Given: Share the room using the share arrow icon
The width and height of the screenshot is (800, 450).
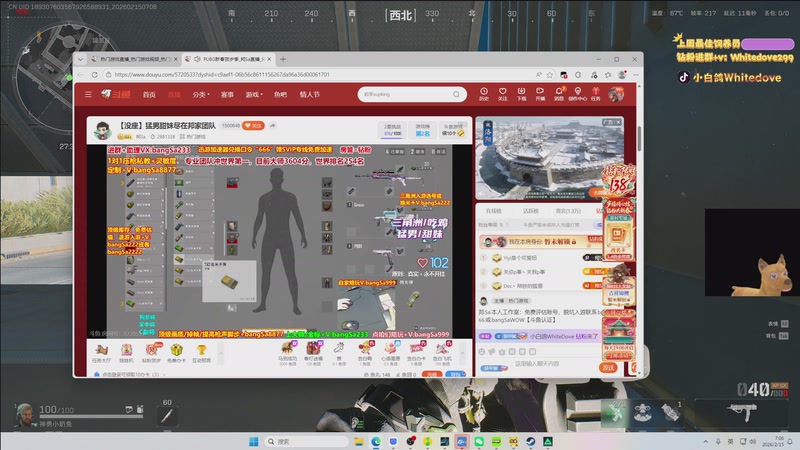Looking at the screenshot, I should (x=273, y=126).
